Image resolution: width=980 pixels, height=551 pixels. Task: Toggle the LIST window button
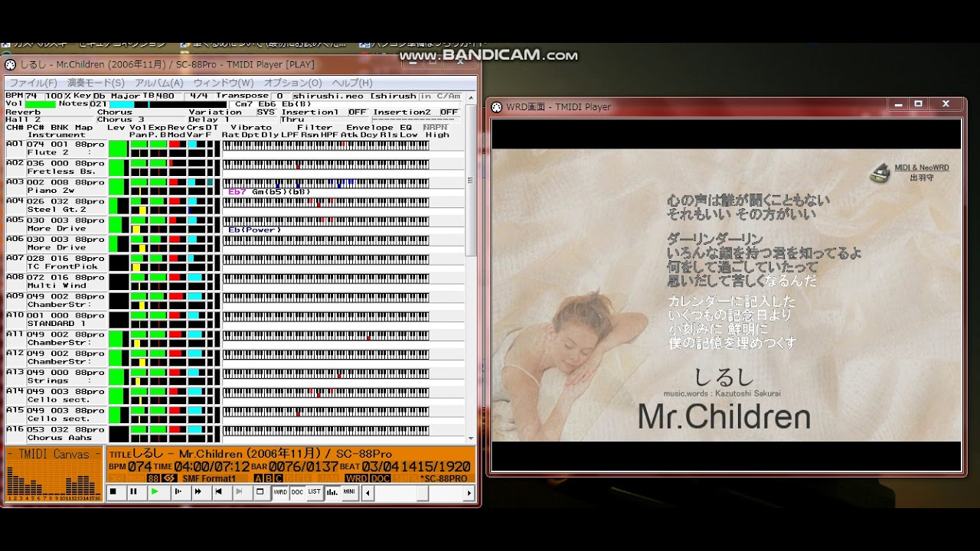coord(314,492)
